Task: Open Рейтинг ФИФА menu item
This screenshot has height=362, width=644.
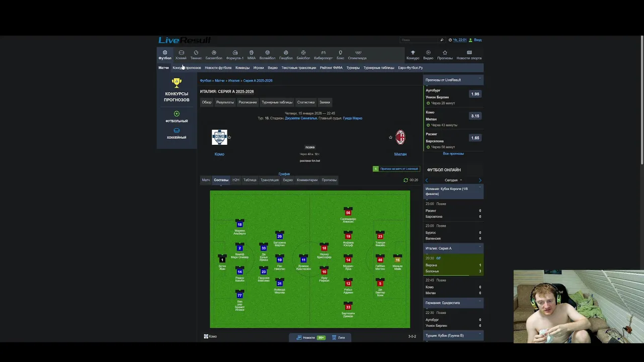Action: tap(331, 68)
